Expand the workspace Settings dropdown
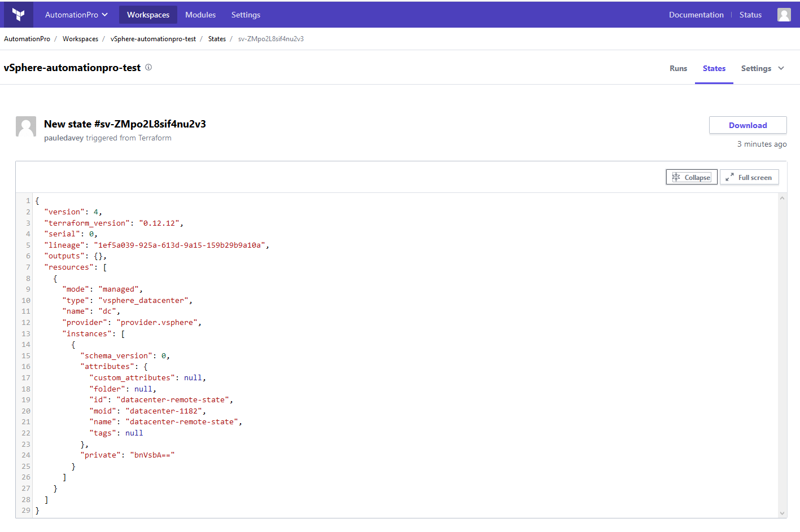 click(762, 68)
